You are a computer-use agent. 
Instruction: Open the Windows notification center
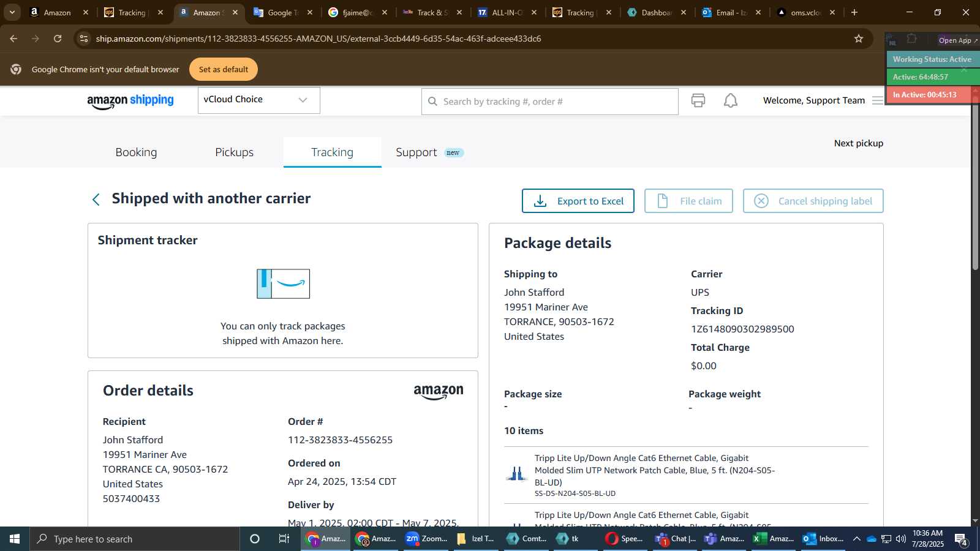[x=961, y=539]
